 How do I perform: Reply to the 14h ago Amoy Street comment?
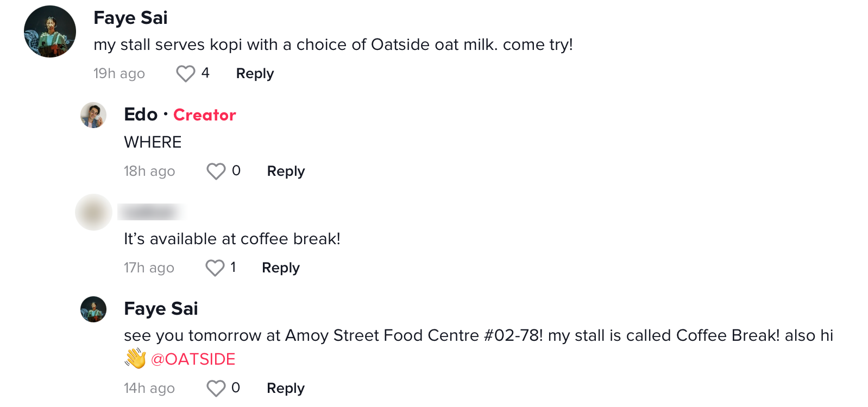tap(285, 388)
